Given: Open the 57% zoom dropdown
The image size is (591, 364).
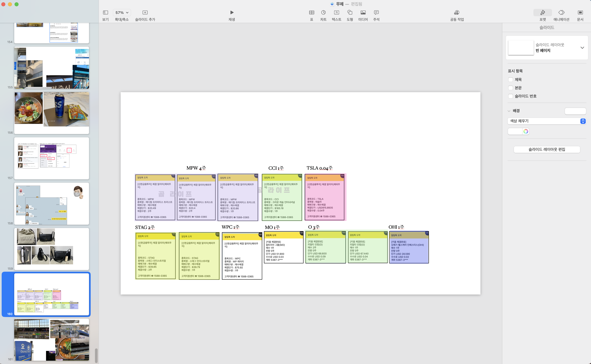Looking at the screenshot, I should tap(122, 13).
